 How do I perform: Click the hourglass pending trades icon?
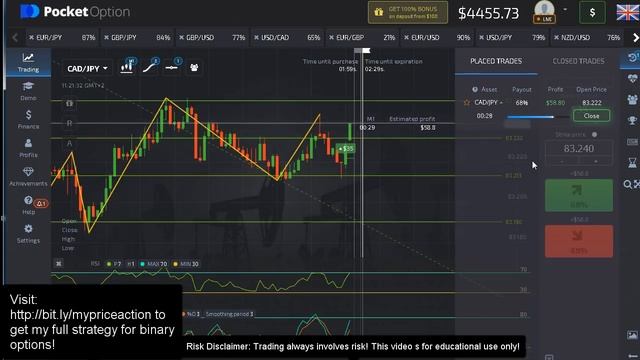click(632, 163)
